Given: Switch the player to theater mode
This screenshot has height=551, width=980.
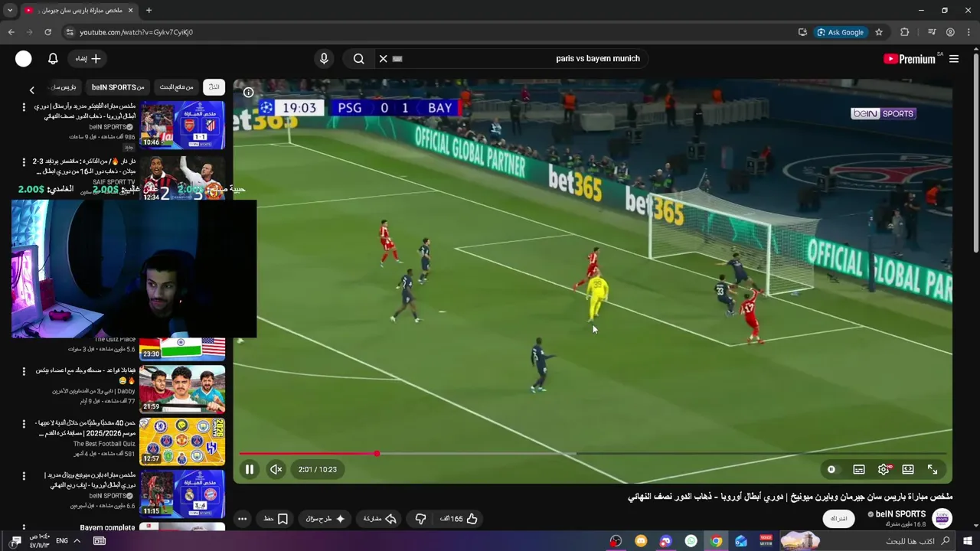Looking at the screenshot, I should click(x=908, y=469).
